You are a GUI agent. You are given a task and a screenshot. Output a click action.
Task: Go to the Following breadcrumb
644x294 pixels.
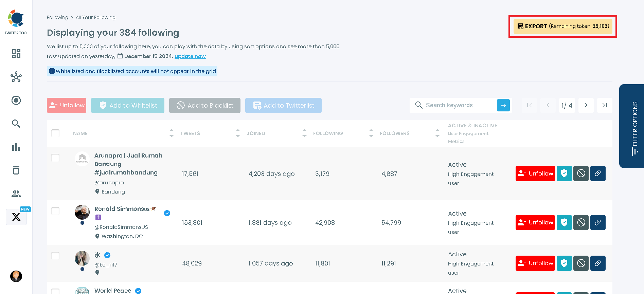57,17
